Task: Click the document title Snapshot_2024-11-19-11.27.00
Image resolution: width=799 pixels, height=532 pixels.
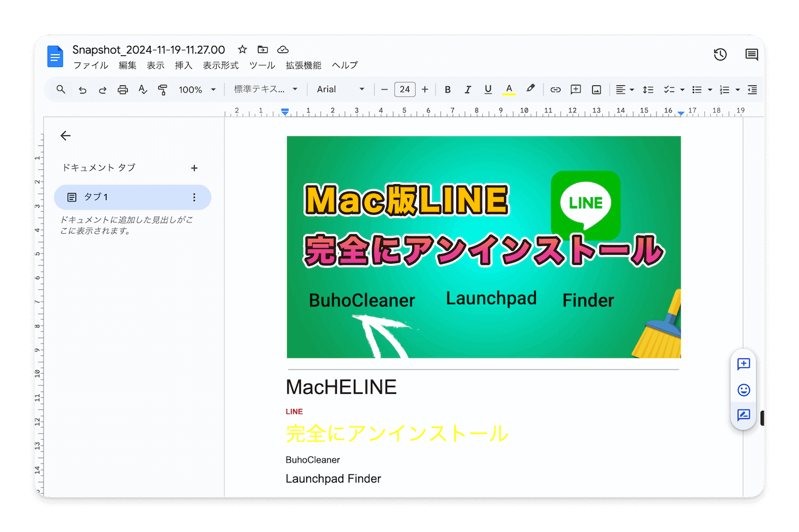Action: click(x=148, y=50)
